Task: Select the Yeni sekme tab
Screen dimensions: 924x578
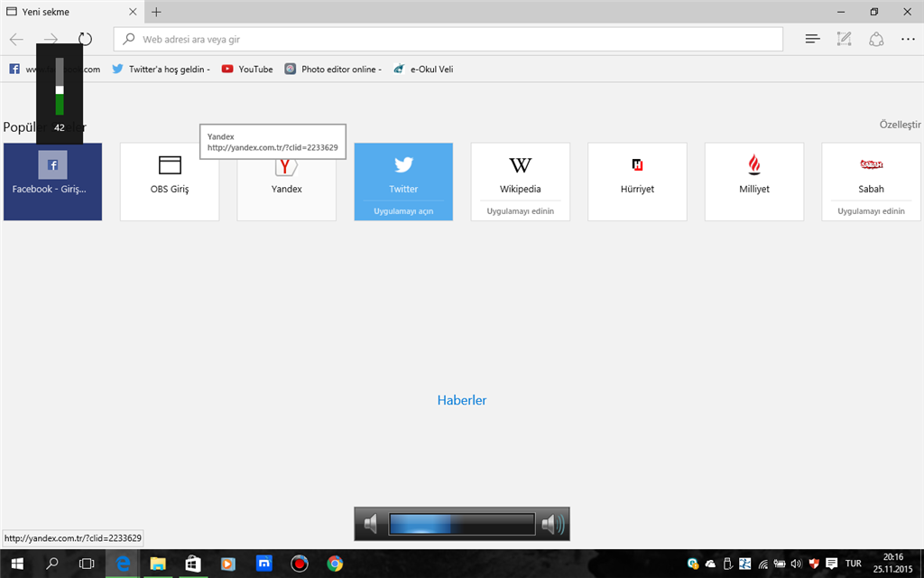Action: (x=72, y=12)
